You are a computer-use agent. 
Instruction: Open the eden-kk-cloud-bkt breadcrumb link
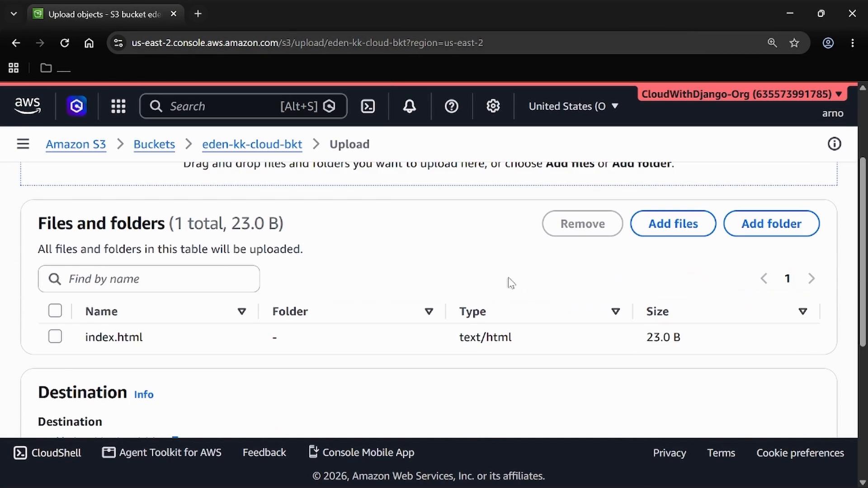click(x=252, y=144)
